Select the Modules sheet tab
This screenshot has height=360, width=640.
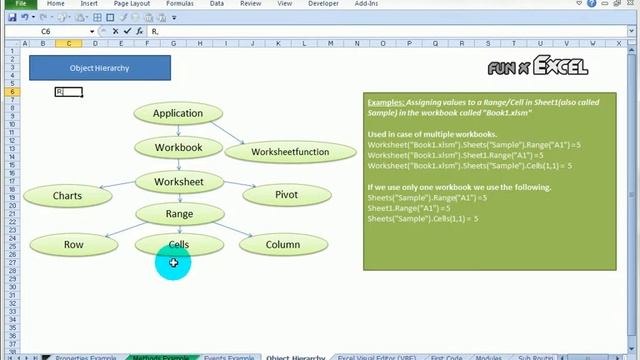tap(489, 357)
